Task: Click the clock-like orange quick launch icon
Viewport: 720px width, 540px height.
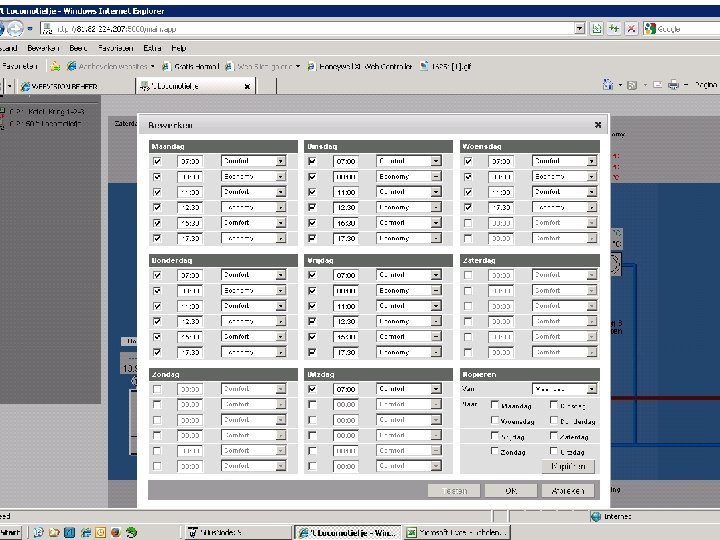Action: (101, 532)
